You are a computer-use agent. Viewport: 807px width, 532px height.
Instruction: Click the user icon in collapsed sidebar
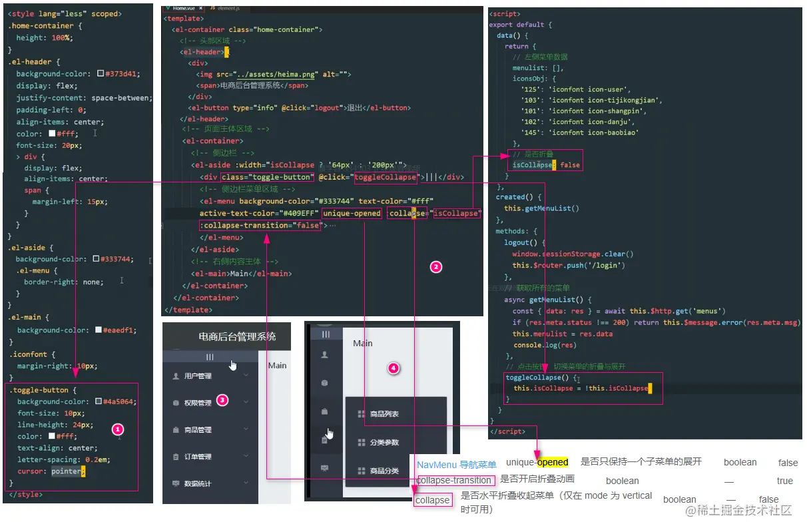coord(325,355)
